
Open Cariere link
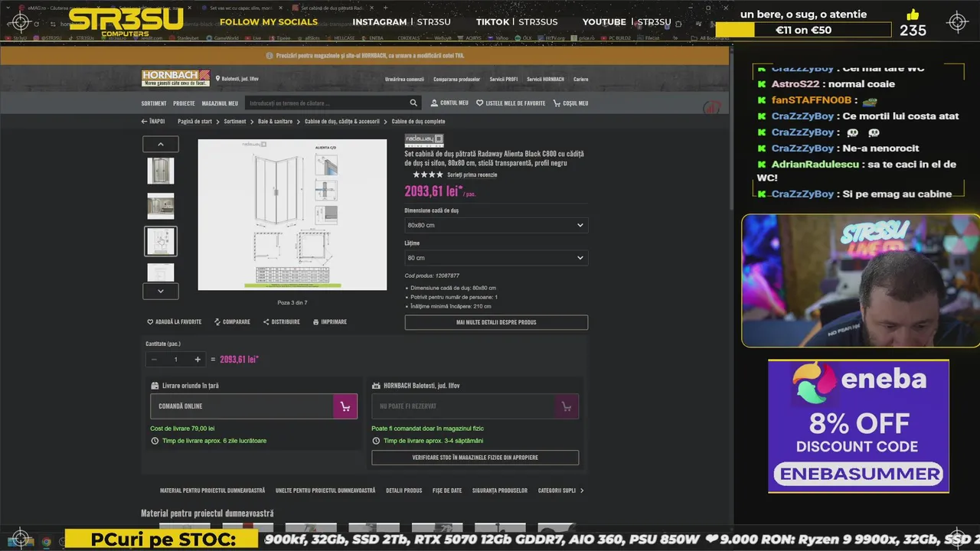coord(580,80)
